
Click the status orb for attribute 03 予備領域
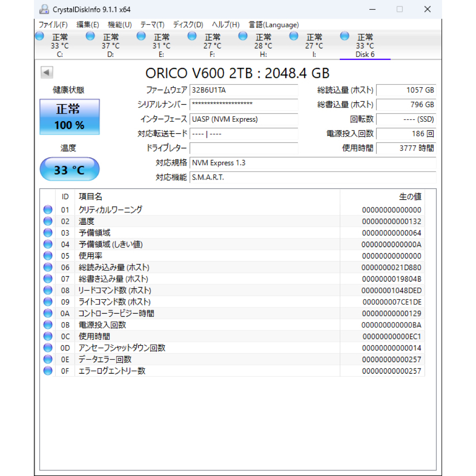[x=48, y=233]
